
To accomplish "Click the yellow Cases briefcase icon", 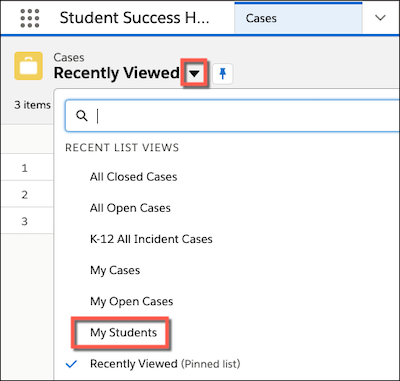I will click(x=28, y=66).
